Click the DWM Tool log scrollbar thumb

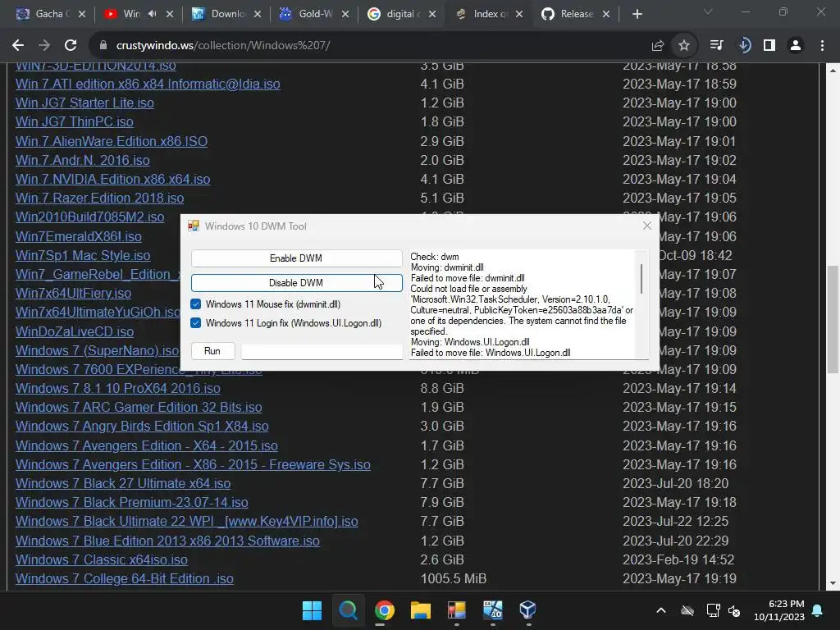[641, 279]
